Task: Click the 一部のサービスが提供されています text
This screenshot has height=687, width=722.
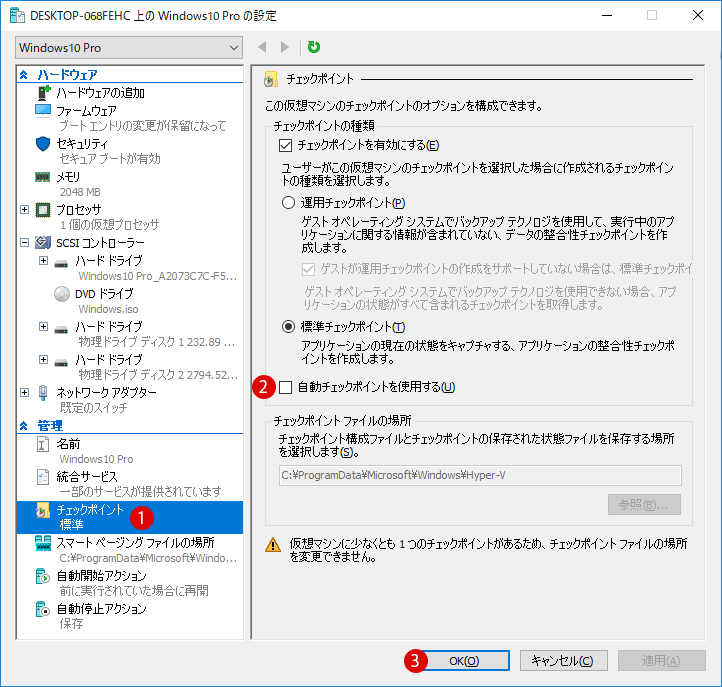Action: [140, 492]
